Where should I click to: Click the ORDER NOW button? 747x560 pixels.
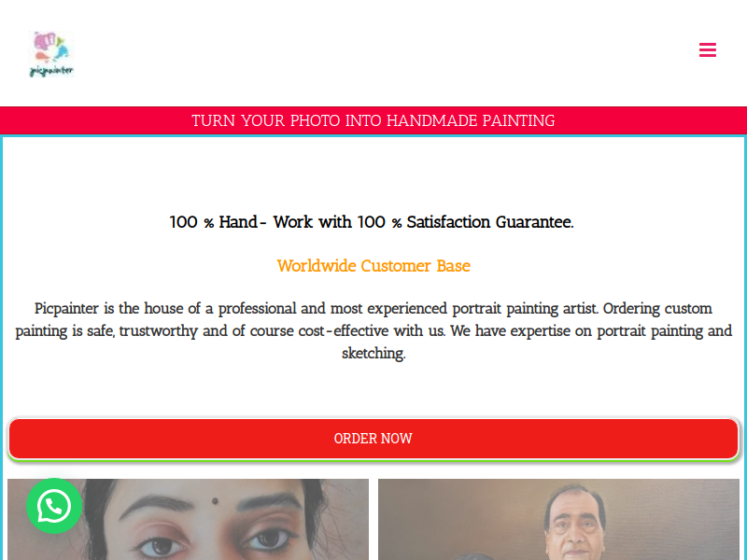pos(373,439)
